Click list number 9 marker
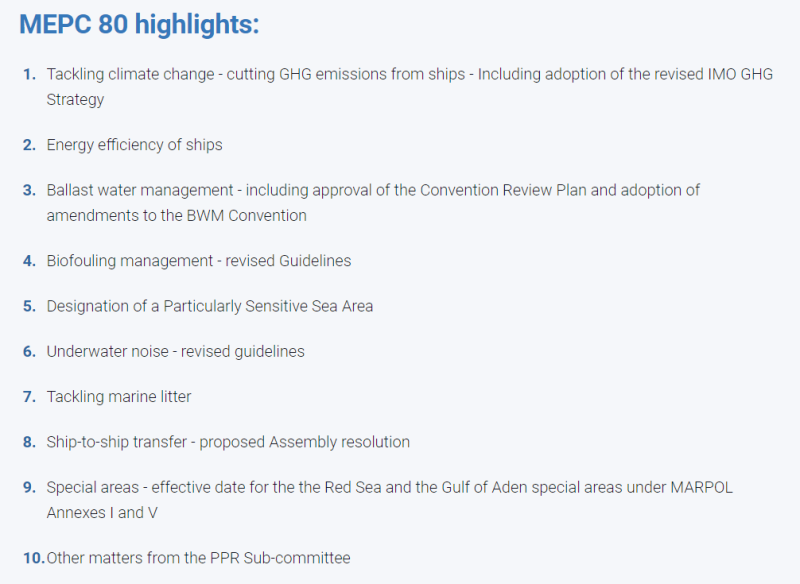 [30, 488]
